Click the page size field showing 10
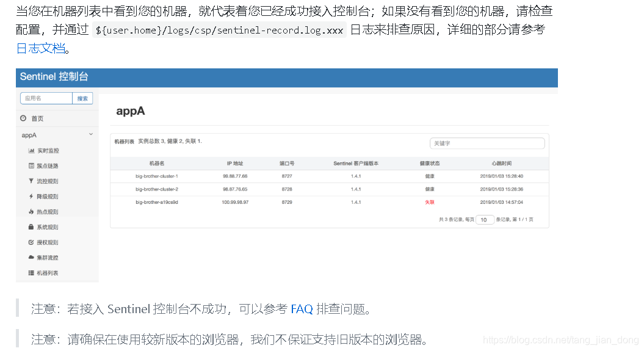Image resolution: width=644 pixels, height=351 pixels. [485, 220]
